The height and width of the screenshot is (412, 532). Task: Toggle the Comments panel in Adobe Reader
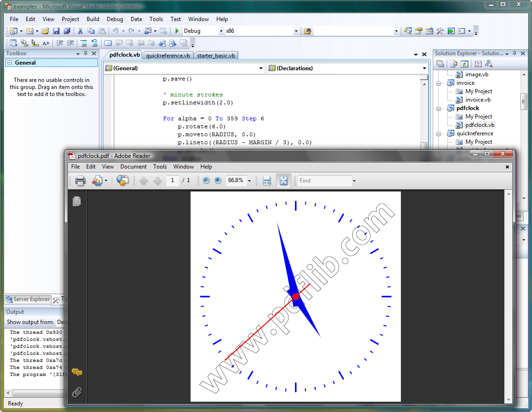point(77,373)
